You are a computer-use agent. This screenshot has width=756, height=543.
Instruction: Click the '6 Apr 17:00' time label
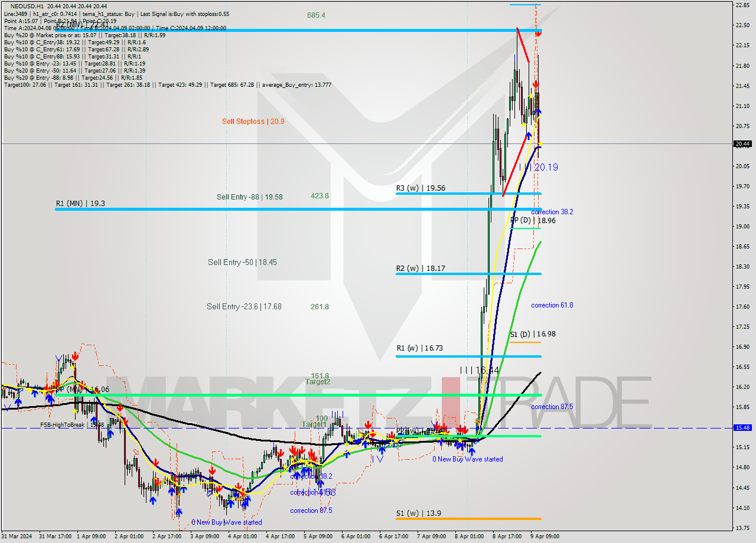click(x=394, y=537)
